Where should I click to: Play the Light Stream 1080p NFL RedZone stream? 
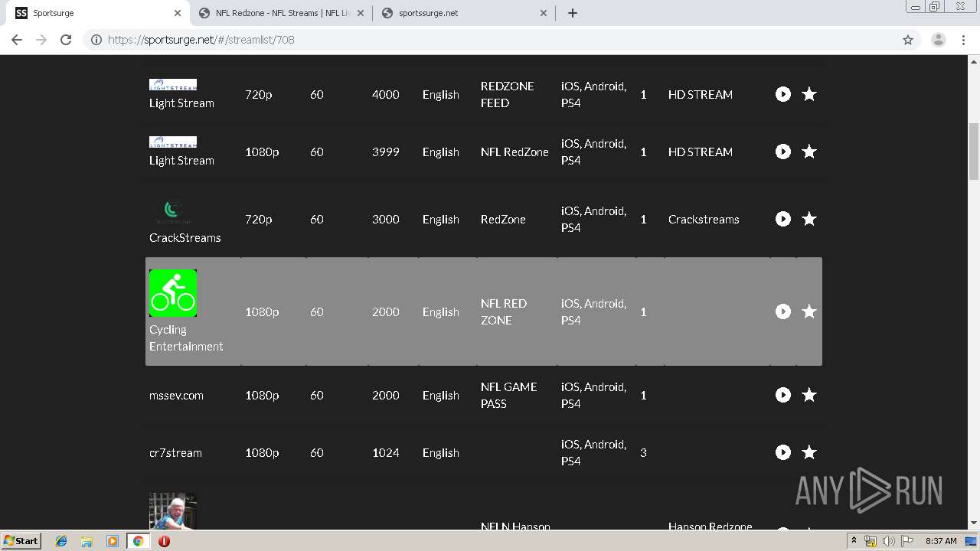pyautogui.click(x=782, y=152)
